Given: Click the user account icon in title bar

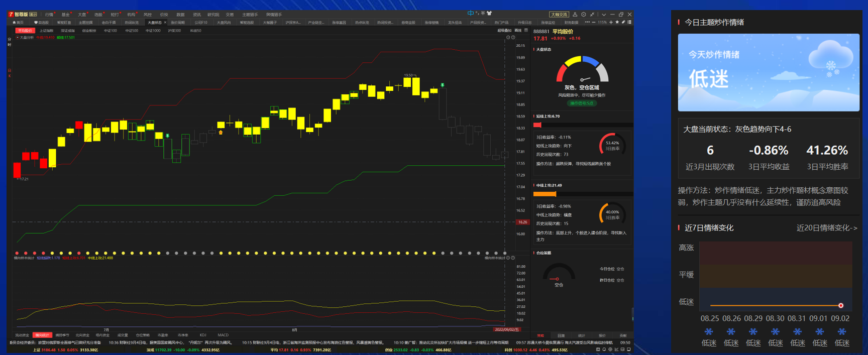Looking at the screenshot, I should 575,15.
